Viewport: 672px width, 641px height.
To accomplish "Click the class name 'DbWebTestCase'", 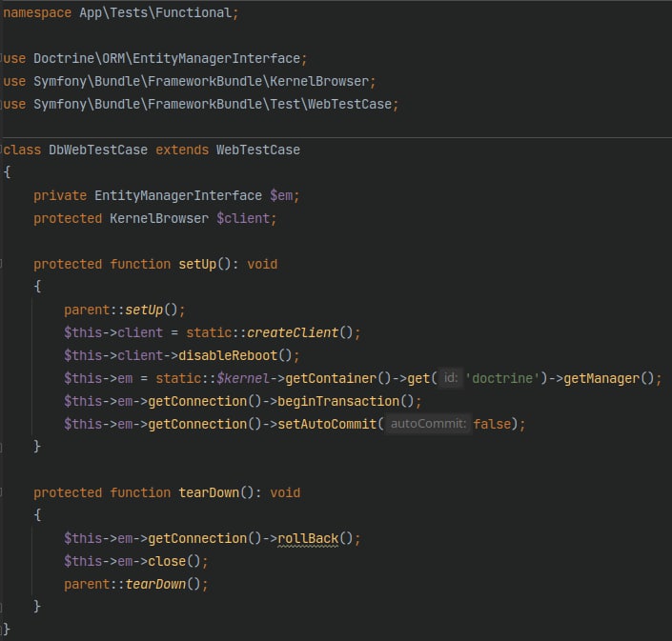I will coord(98,150).
